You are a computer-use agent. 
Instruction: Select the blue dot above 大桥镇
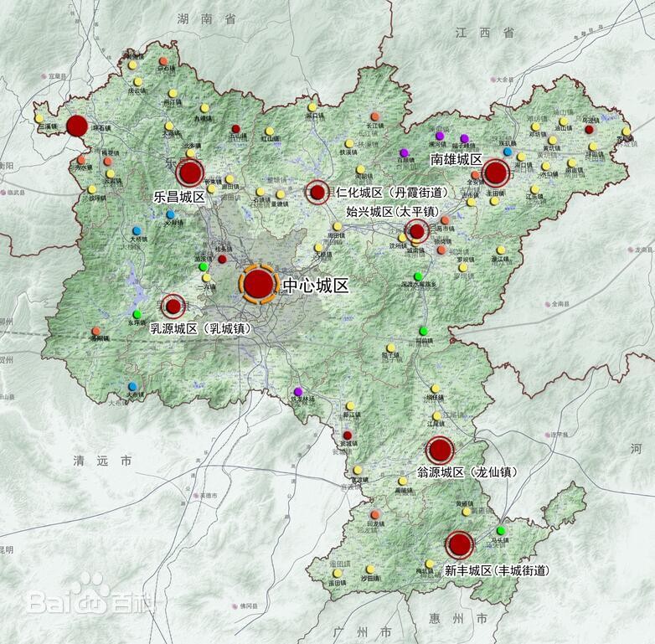point(137,229)
